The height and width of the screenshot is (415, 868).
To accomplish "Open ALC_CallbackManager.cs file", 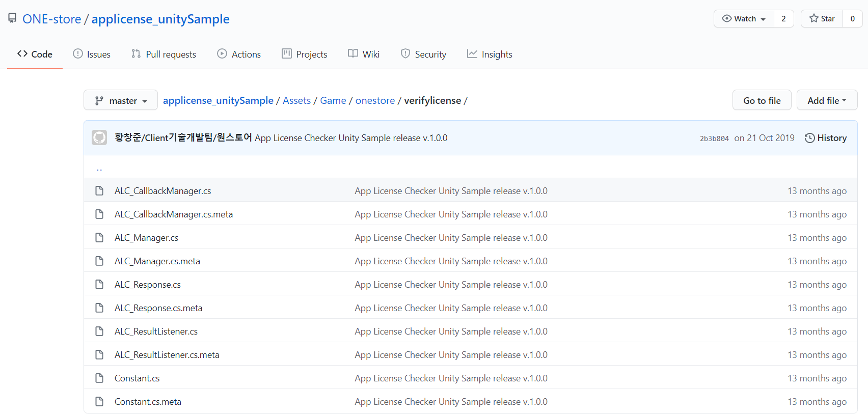I will (x=162, y=191).
